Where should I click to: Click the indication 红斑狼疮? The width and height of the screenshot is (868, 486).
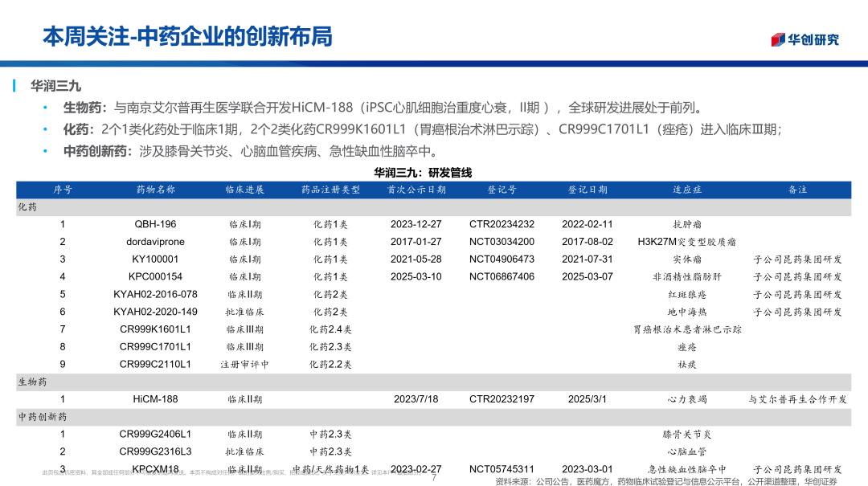tap(687, 295)
